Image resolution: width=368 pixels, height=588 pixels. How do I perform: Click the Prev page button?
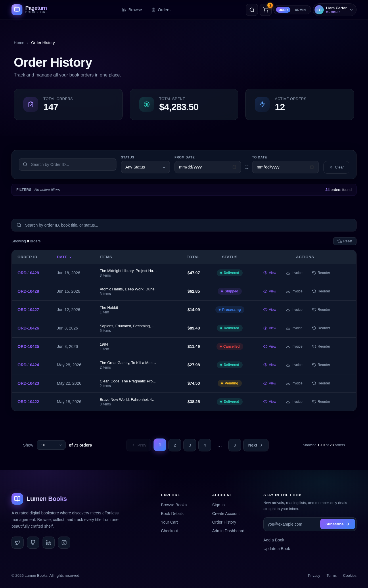coord(139,445)
